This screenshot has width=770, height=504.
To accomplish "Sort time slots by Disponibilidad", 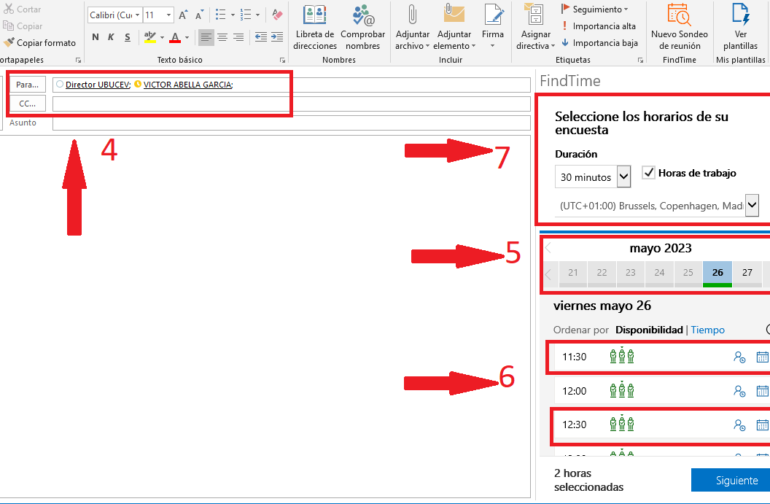I will [649, 330].
